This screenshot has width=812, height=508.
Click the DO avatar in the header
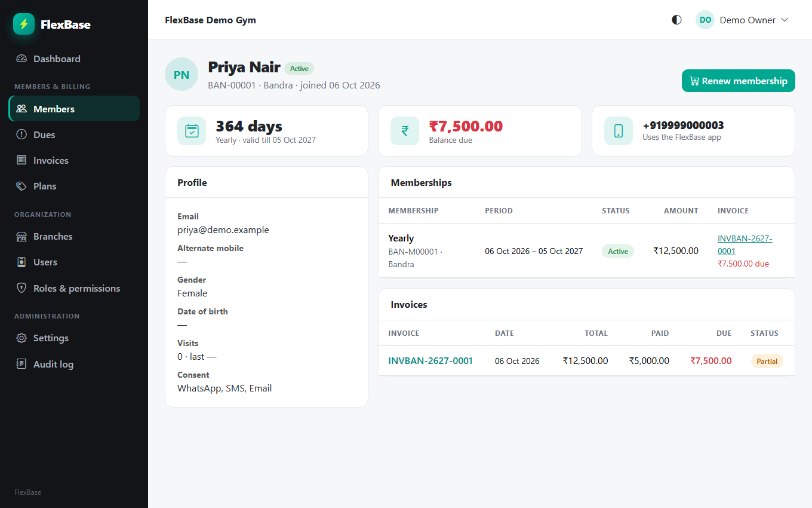click(x=705, y=20)
